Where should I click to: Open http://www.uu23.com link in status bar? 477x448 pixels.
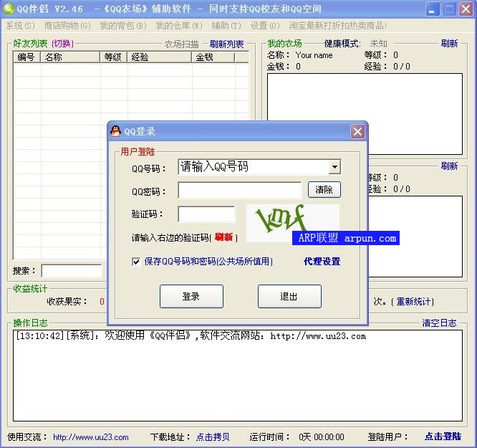point(91,437)
